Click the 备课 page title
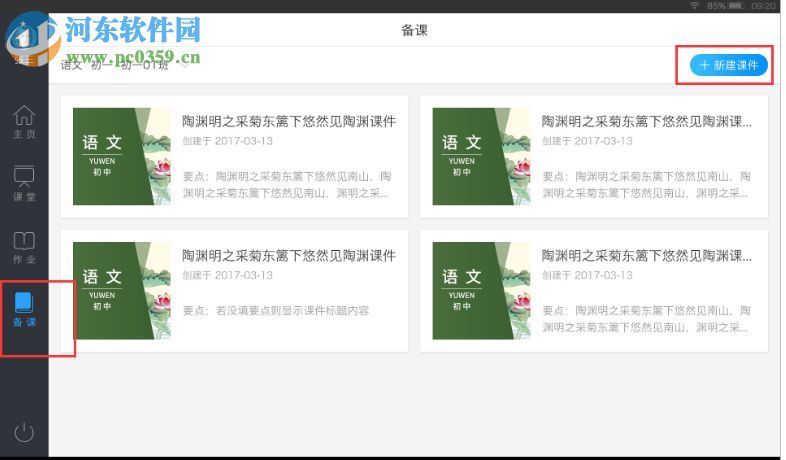 [415, 30]
